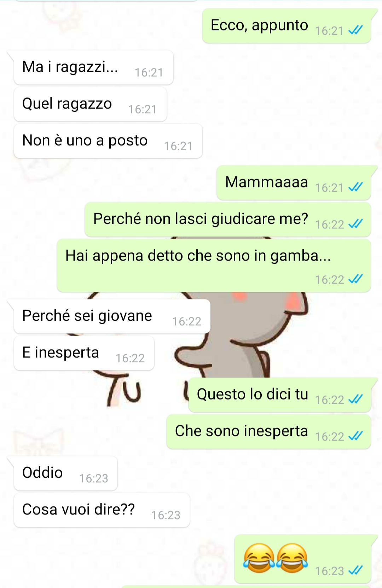Screen dimensions: 382x588
Task: Select the 'Cosa vuoi dire??' message
Action: pyautogui.click(x=102, y=510)
